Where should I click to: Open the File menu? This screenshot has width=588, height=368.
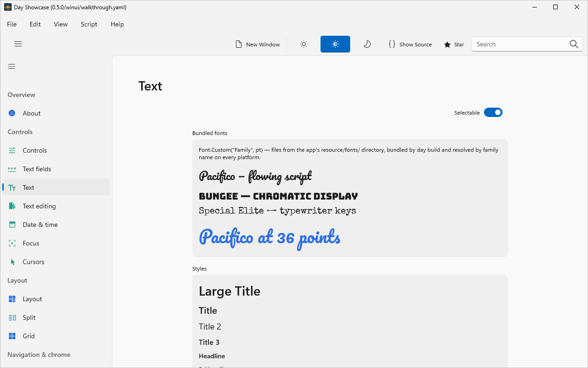[x=12, y=24]
